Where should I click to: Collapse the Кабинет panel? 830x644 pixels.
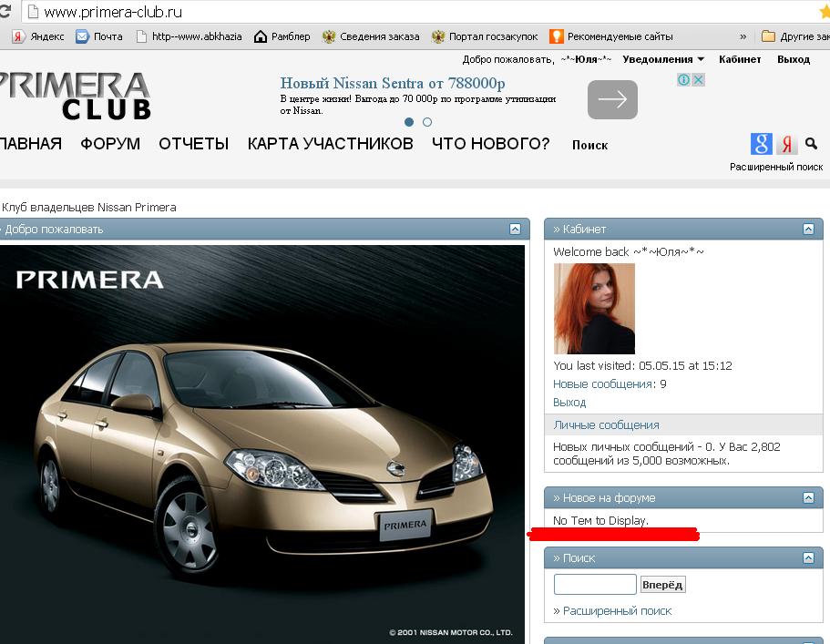pos(808,230)
